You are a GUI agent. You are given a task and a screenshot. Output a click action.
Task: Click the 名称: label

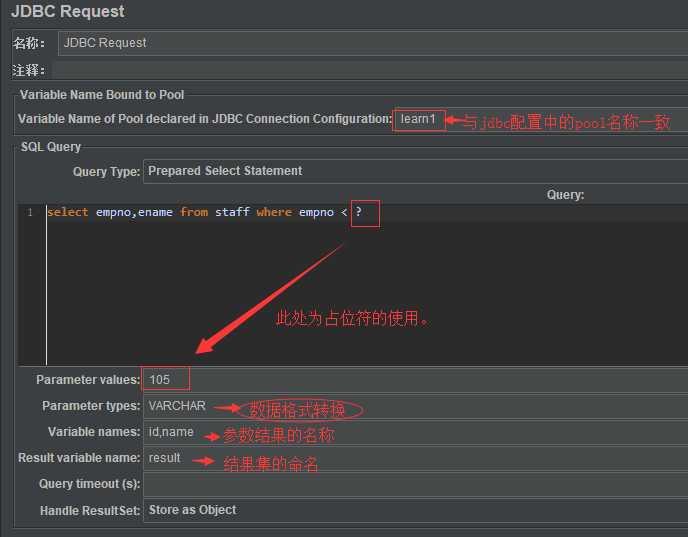[29, 43]
